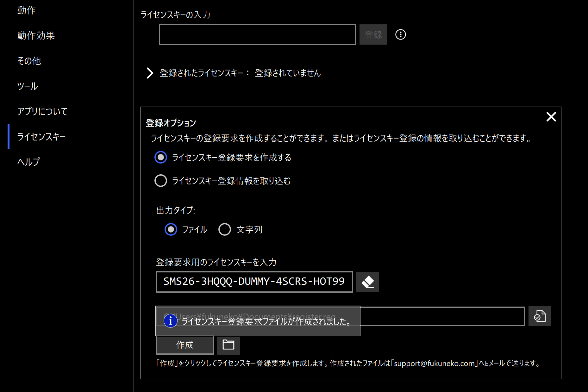Viewport: 588px width, 392px height.
Task: Clear license key with eraser icon
Action: coord(367,282)
